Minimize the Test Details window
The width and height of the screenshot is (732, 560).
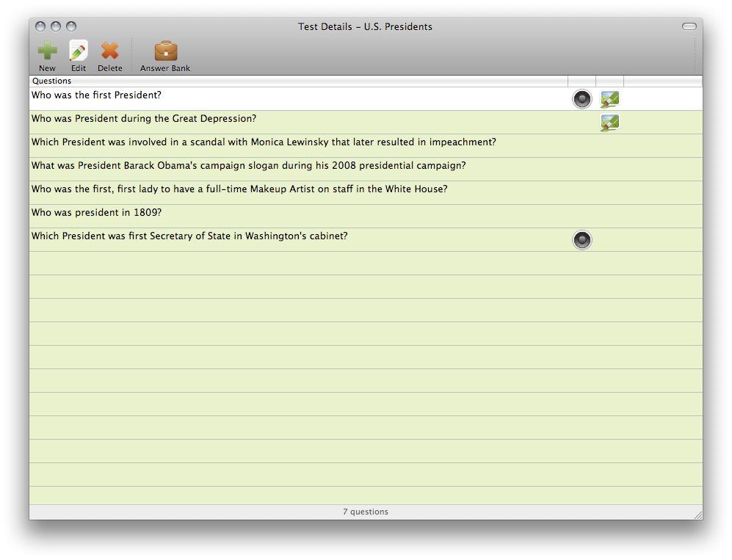56,26
